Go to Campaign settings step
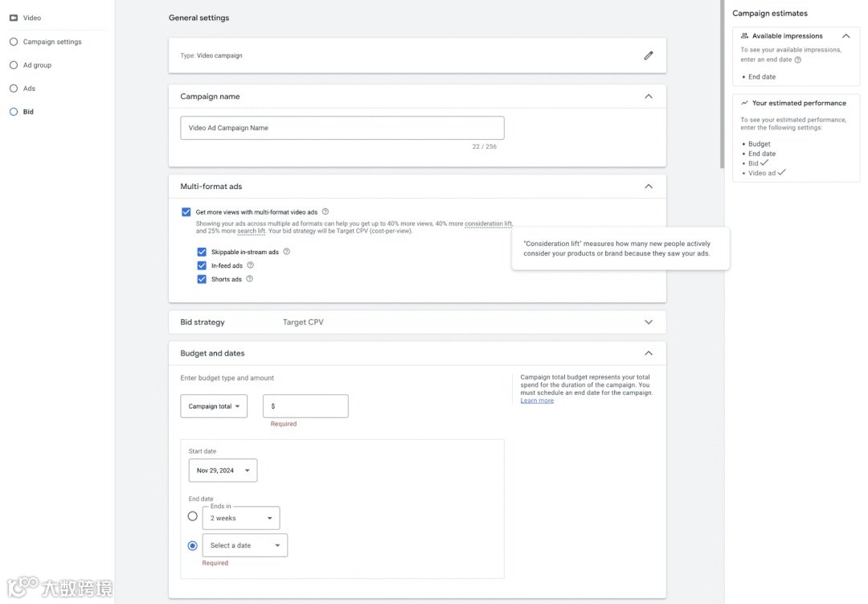Screen dimensions: 868x604 tap(51, 42)
